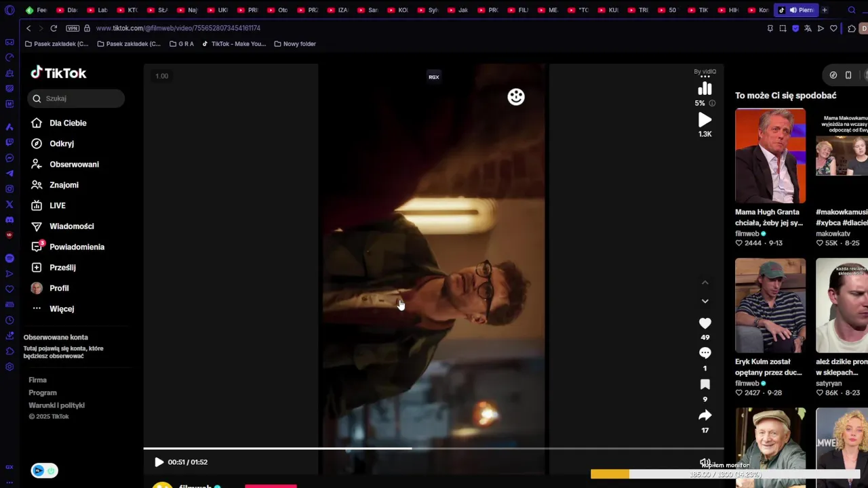Take a snapshot with the toolbar capture icon

click(x=783, y=28)
